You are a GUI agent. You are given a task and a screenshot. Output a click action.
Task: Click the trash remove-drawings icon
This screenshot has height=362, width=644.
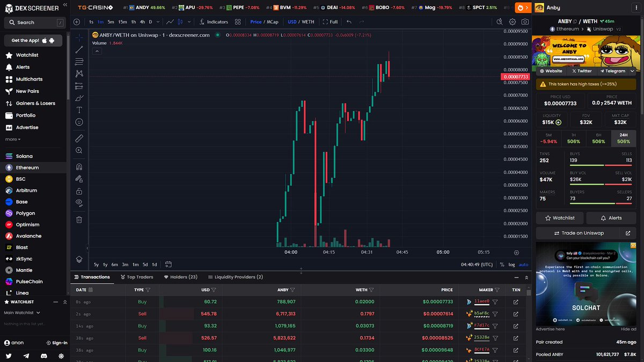coord(79,219)
